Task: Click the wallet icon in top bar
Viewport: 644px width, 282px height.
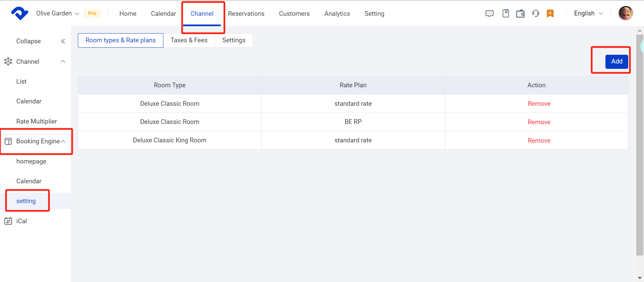Action: coord(520,13)
